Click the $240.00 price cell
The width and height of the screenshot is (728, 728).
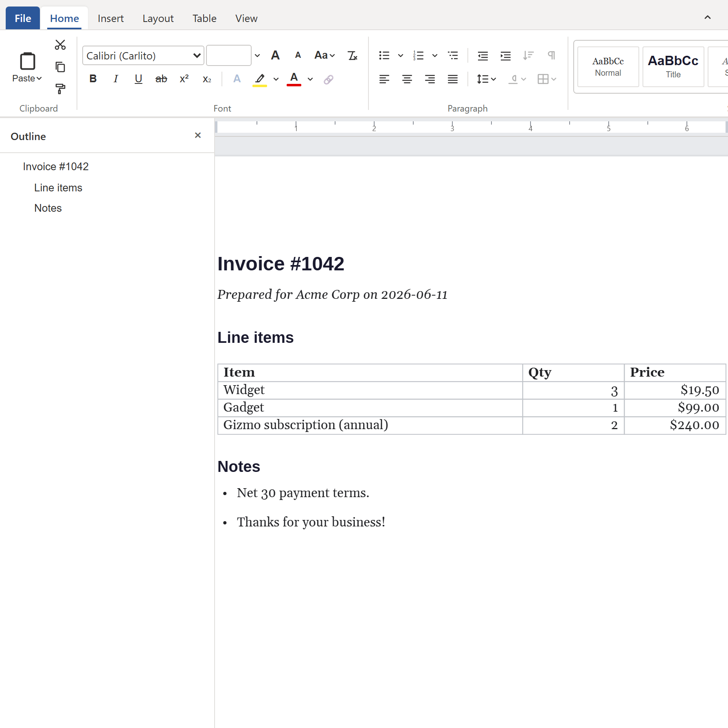tap(675, 425)
